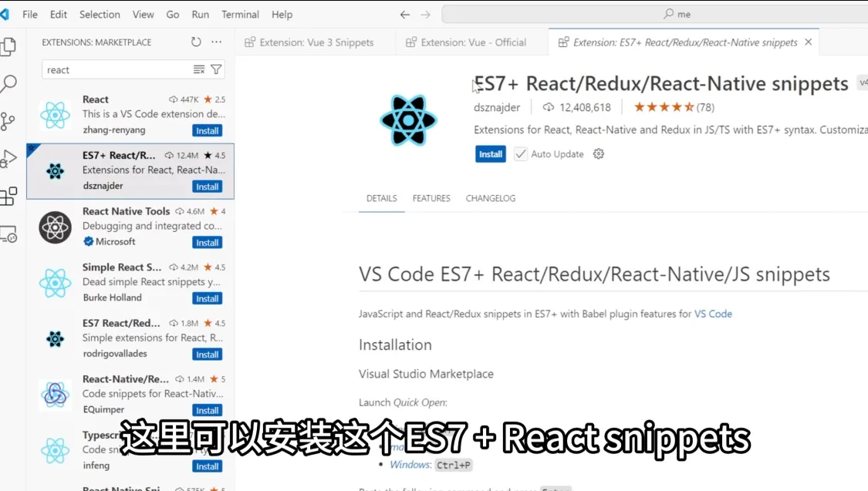Image resolution: width=868 pixels, height=491 pixels.
Task: Install ES7+ React/R... by dsznajder in list
Action: coord(207,187)
